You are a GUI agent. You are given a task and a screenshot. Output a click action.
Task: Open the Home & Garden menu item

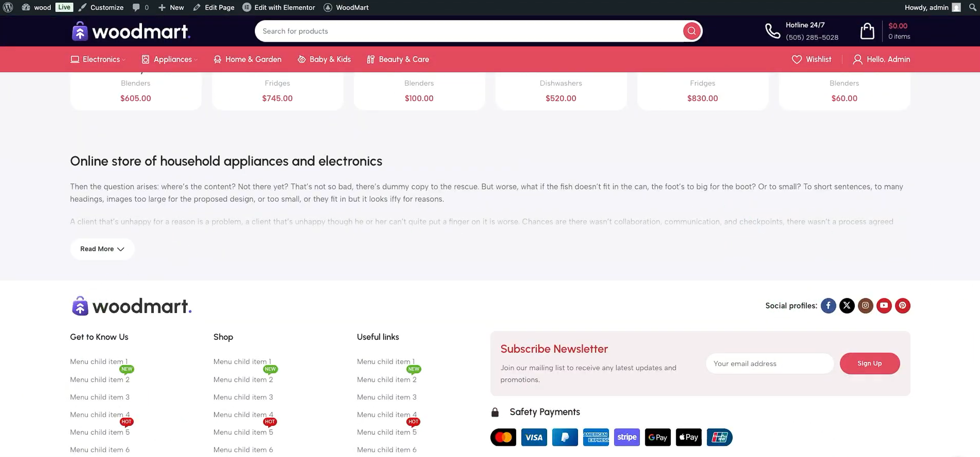pos(247,59)
